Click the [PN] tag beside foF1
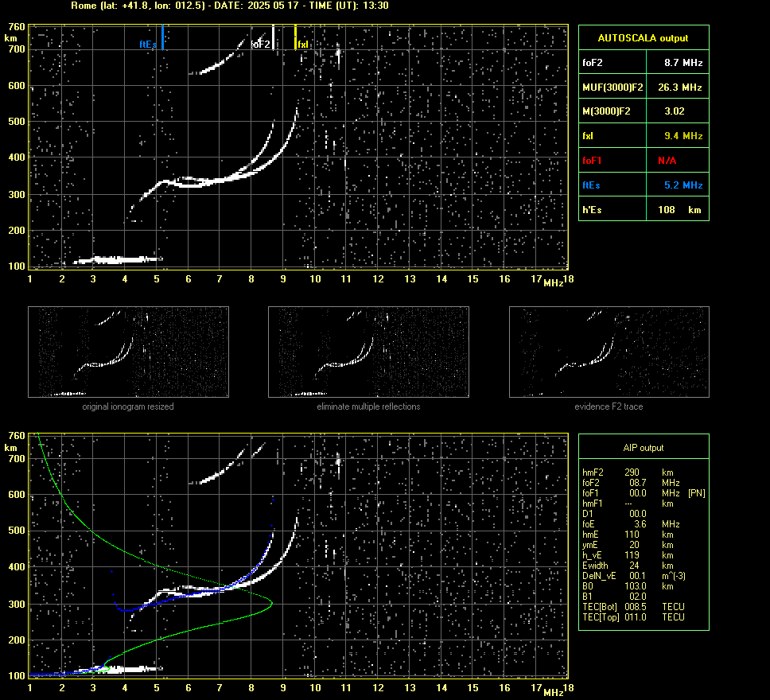The image size is (770, 700). (x=697, y=493)
